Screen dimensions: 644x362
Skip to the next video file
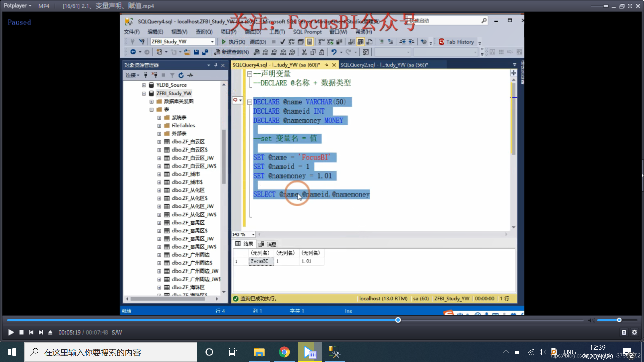tap(41, 332)
